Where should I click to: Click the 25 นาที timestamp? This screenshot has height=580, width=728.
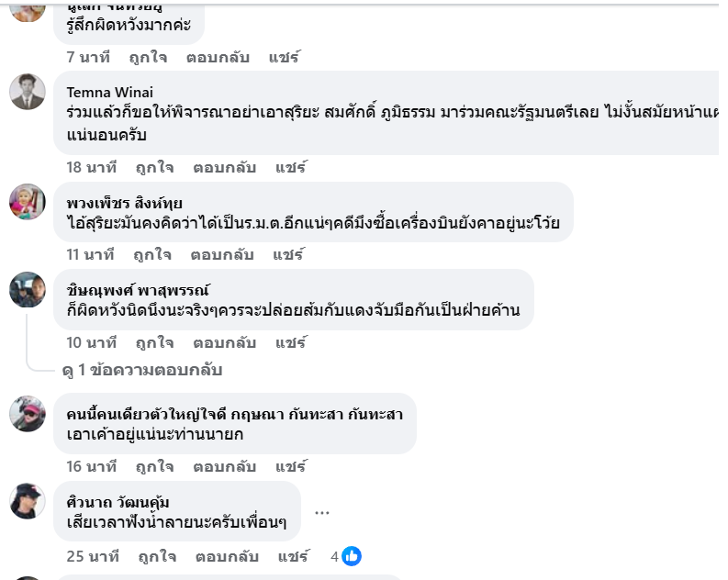[x=93, y=555]
